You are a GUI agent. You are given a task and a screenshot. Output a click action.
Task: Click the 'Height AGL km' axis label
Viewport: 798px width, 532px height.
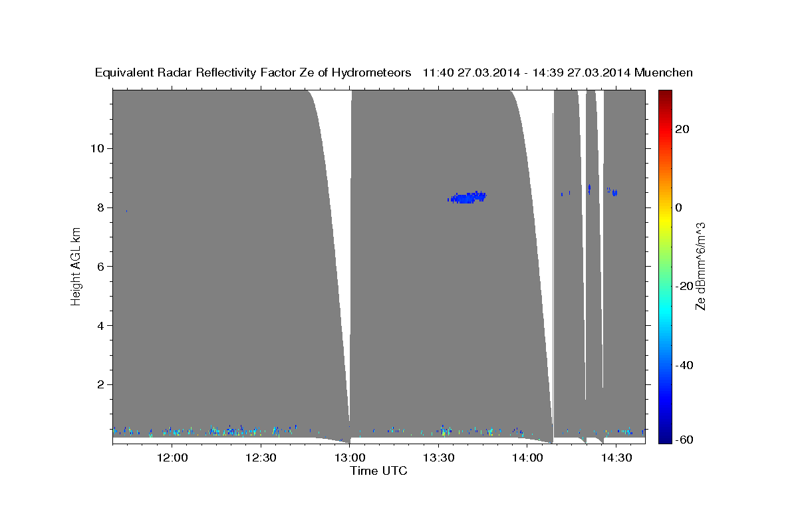(x=76, y=266)
